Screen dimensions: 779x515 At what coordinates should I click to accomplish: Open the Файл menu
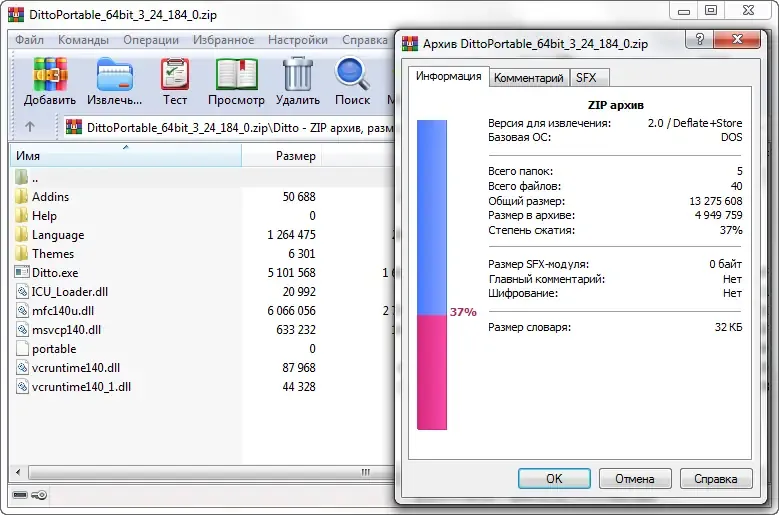pos(29,40)
